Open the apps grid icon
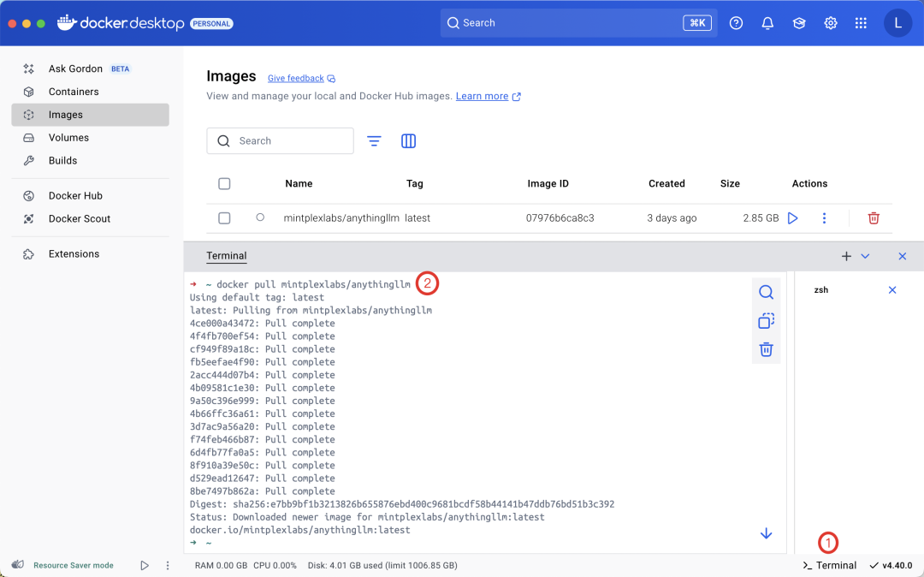This screenshot has height=577, width=924. (x=861, y=23)
